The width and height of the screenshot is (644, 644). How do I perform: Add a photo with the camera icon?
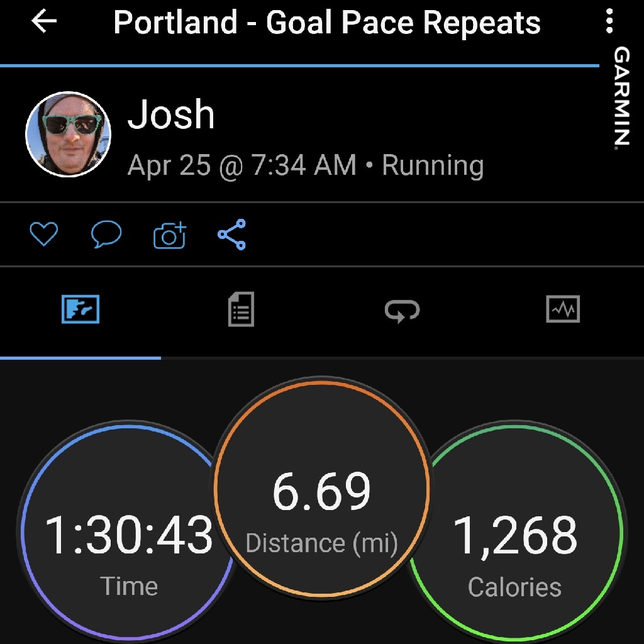[x=169, y=235]
